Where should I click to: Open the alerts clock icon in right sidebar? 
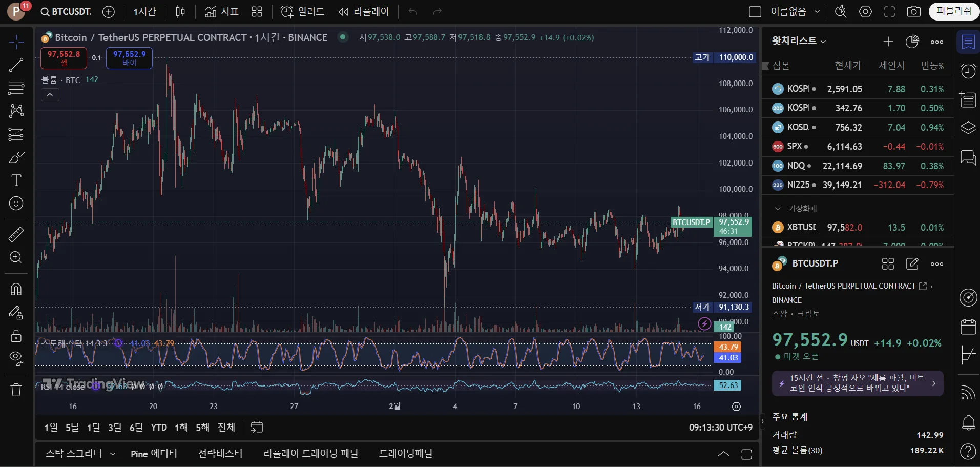[968, 71]
